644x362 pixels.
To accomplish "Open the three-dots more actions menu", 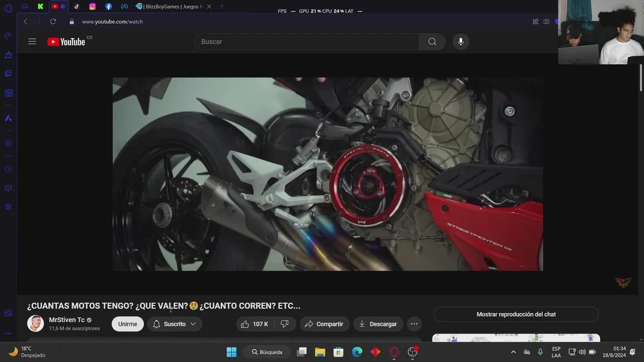I will pos(414,324).
